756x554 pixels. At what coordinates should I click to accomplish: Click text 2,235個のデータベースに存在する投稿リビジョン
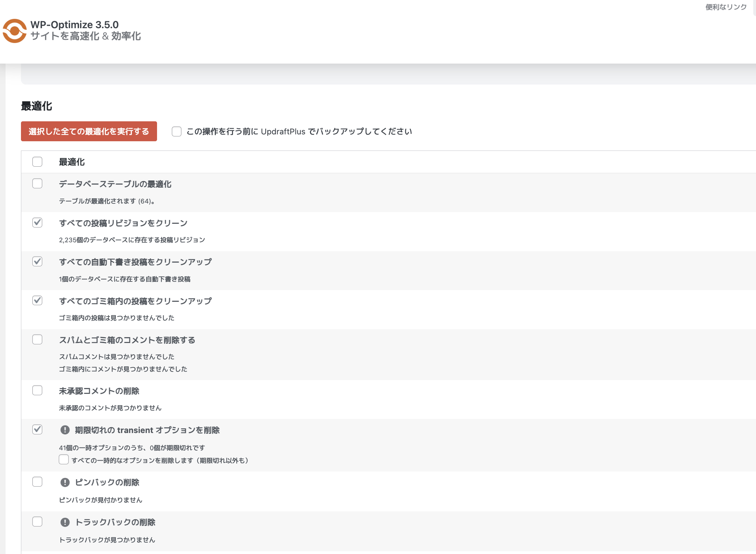point(132,240)
